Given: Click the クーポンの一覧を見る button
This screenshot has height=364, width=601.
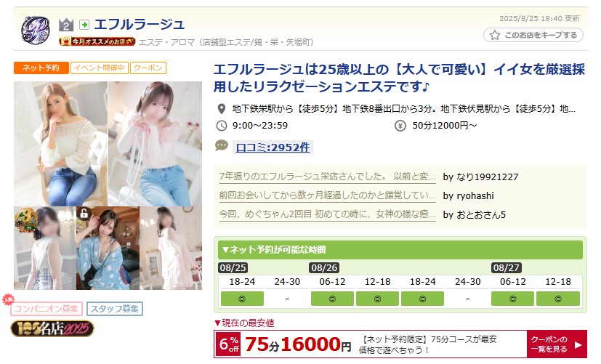Looking at the screenshot, I should [557, 344].
